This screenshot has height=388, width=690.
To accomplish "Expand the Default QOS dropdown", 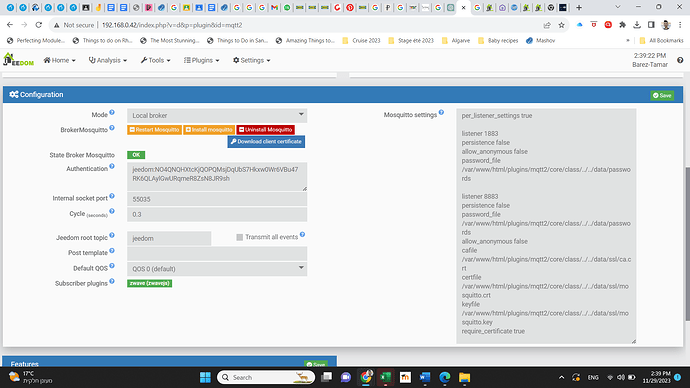I will click(217, 269).
